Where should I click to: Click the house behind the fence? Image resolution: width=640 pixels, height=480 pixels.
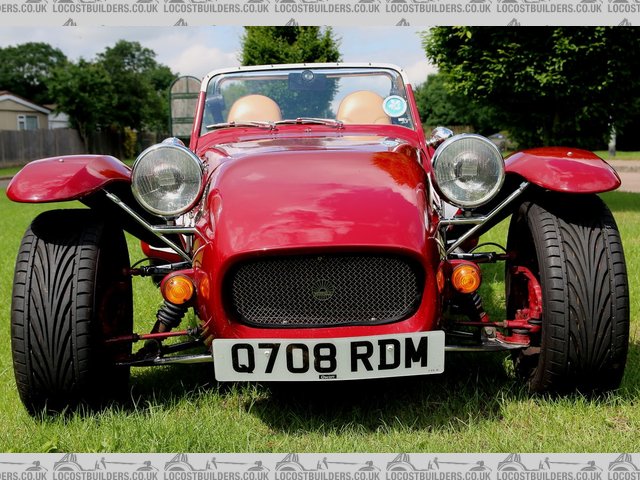coord(24,114)
